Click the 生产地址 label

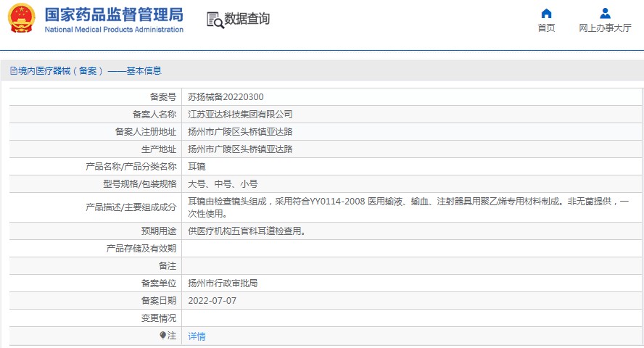pyautogui.click(x=159, y=149)
